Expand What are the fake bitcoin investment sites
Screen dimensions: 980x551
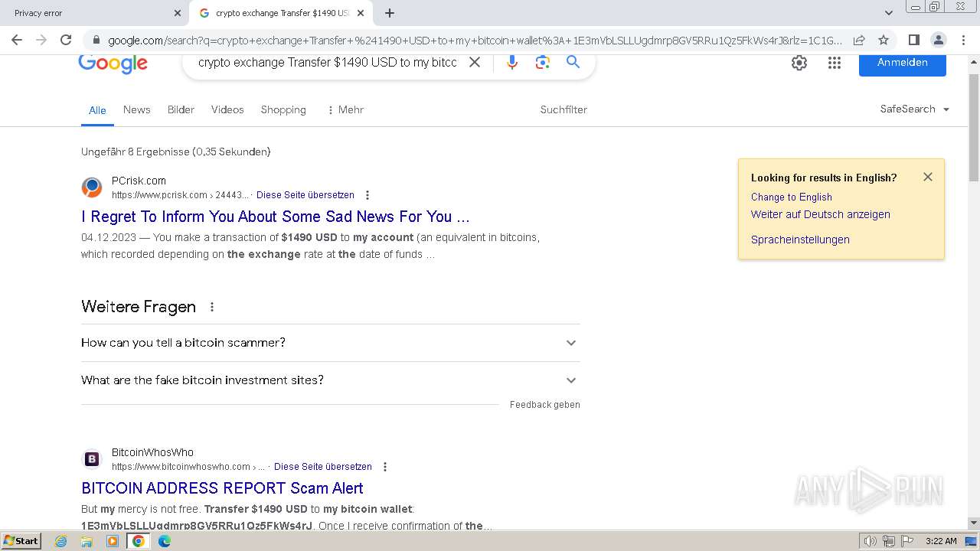pyautogui.click(x=331, y=380)
